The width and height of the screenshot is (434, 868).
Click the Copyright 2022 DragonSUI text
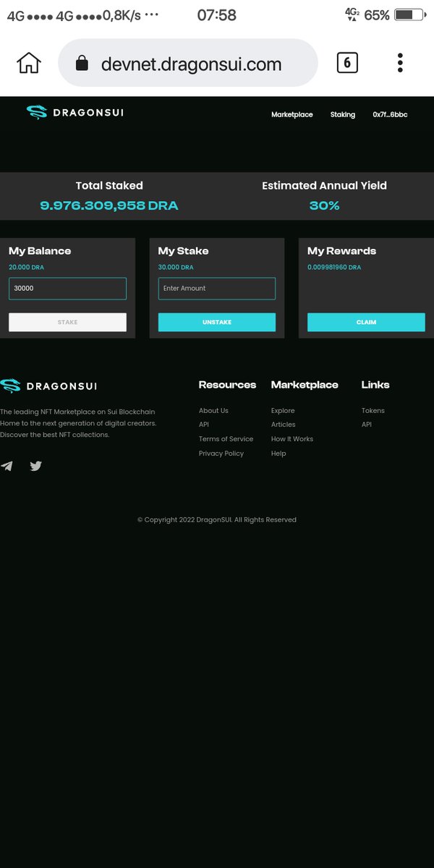[x=217, y=520]
